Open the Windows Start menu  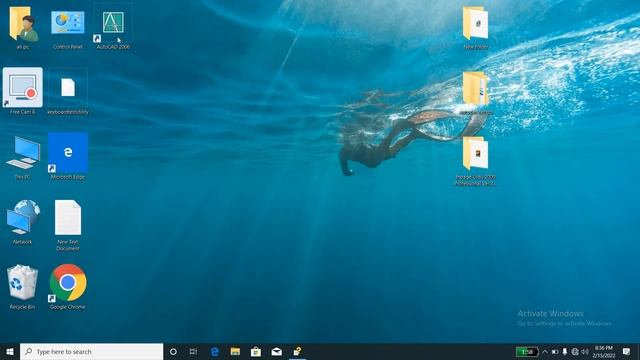[10, 351]
